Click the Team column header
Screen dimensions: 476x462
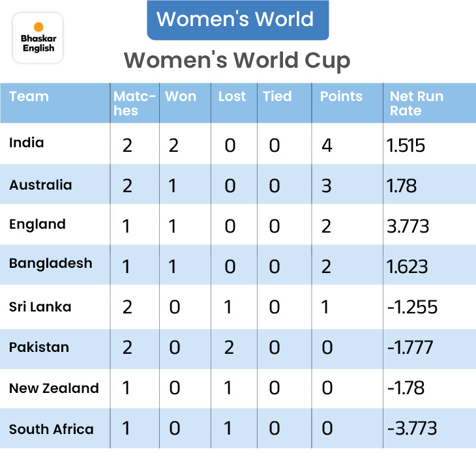pyautogui.click(x=29, y=96)
